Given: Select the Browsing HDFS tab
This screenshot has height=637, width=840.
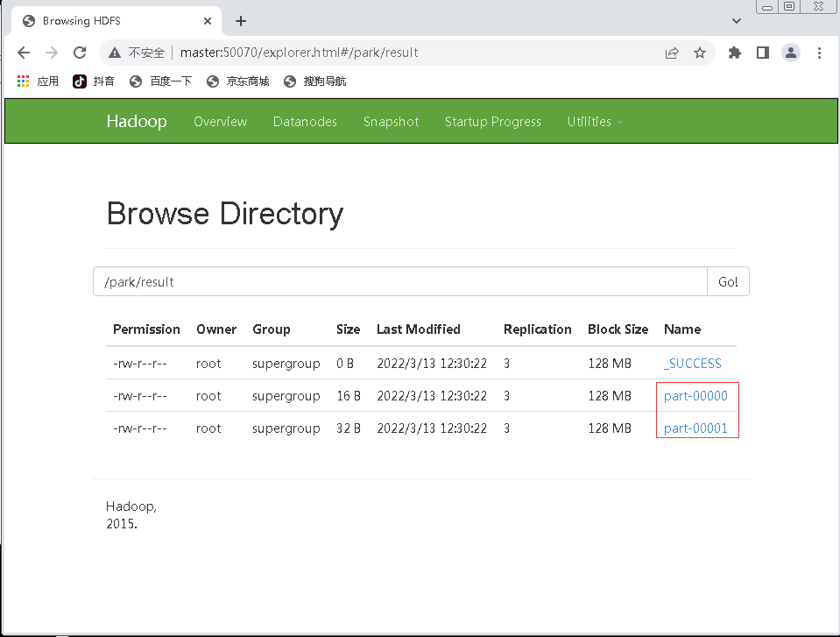Looking at the screenshot, I should pyautogui.click(x=116, y=21).
